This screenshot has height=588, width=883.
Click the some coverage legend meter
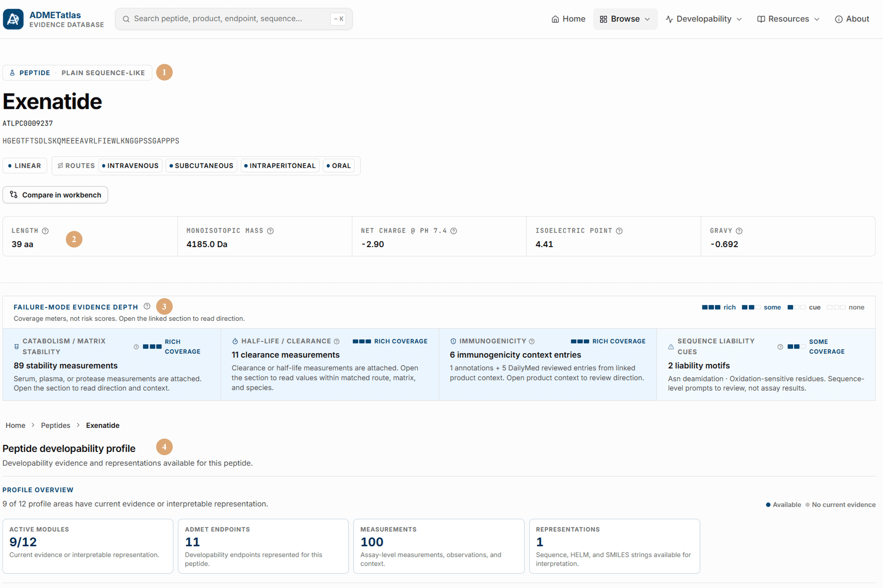pyautogui.click(x=751, y=307)
